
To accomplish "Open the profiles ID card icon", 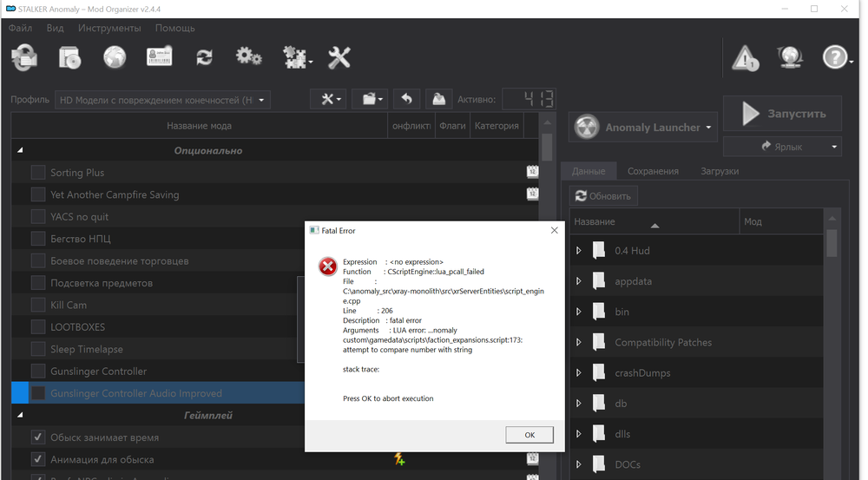I will tap(159, 57).
